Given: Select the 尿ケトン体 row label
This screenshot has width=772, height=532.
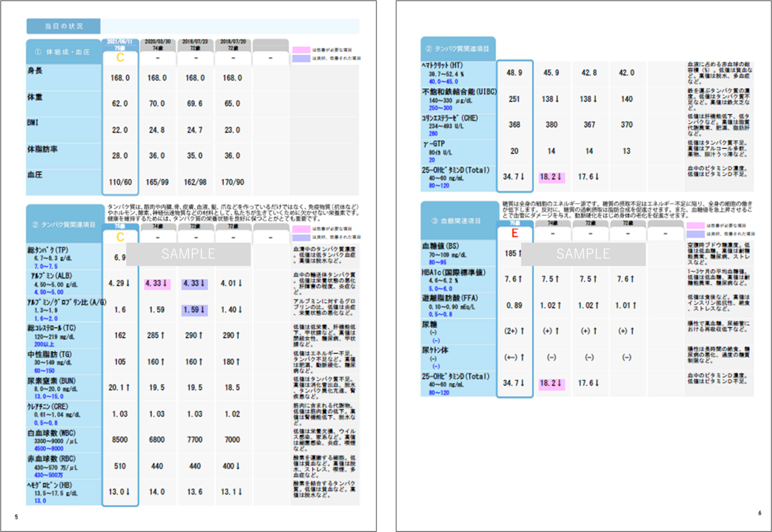Looking at the screenshot, I should [x=435, y=350].
